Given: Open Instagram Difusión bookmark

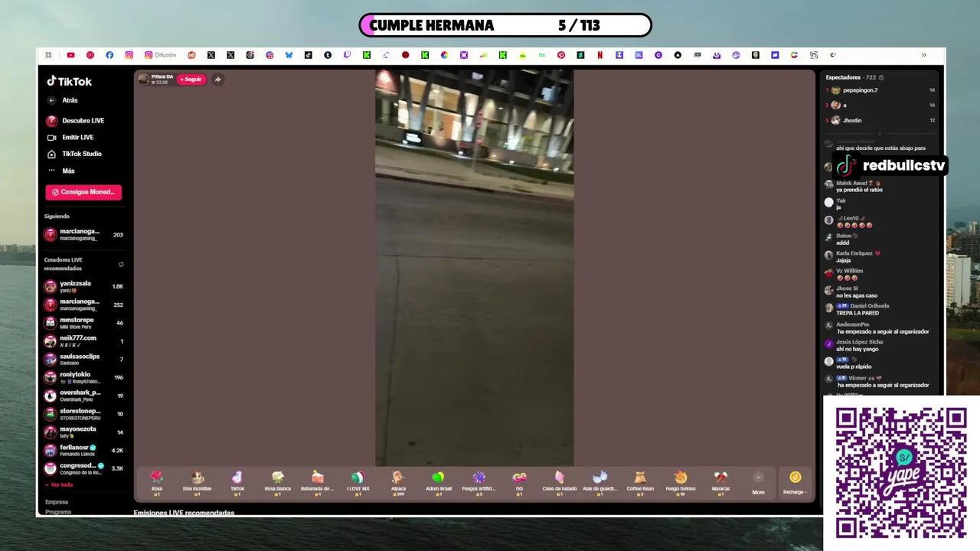Looking at the screenshot, I should click(x=160, y=55).
